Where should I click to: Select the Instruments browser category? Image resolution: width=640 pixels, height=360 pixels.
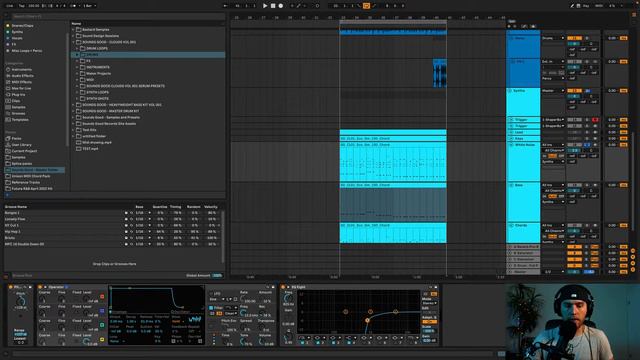(21, 69)
